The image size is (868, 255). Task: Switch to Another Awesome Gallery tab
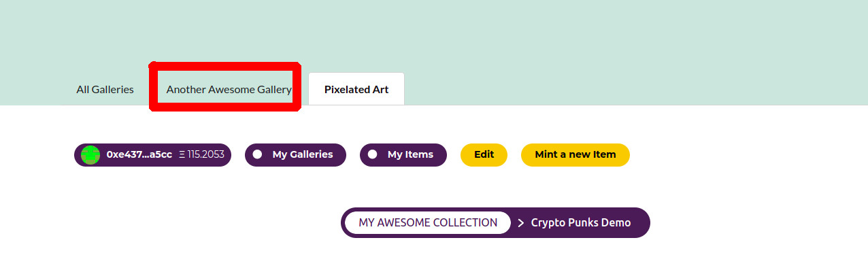(229, 89)
